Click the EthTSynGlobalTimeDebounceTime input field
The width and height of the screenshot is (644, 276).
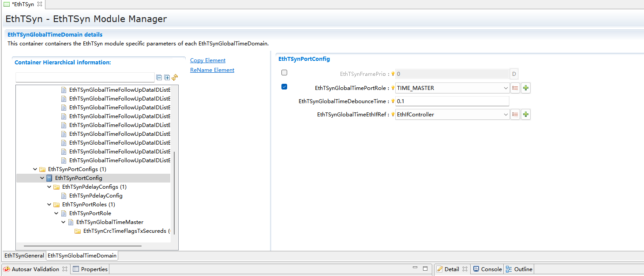tap(452, 101)
